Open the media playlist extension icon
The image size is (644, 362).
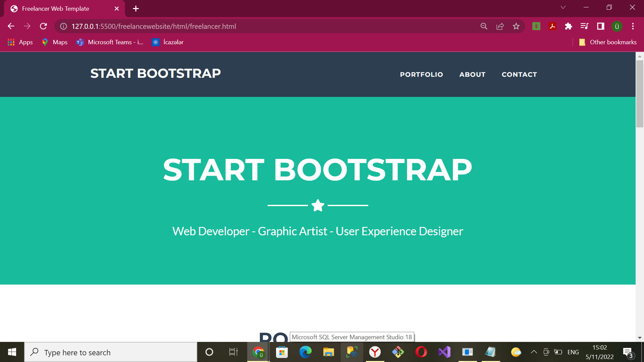coord(584,26)
